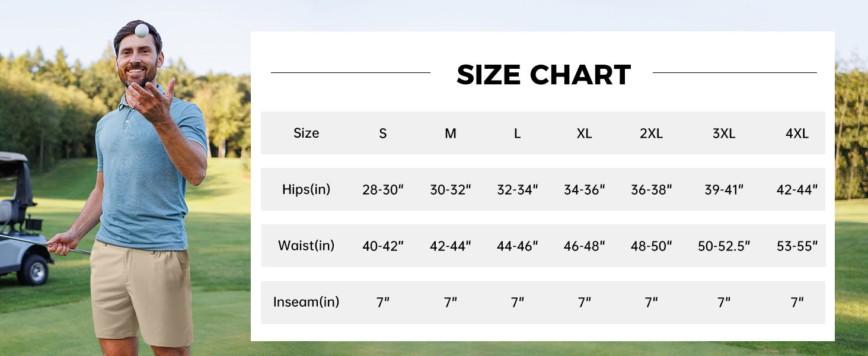Viewport: 868px width, 356px height.
Task: Select the S size column header
Action: pos(383,133)
